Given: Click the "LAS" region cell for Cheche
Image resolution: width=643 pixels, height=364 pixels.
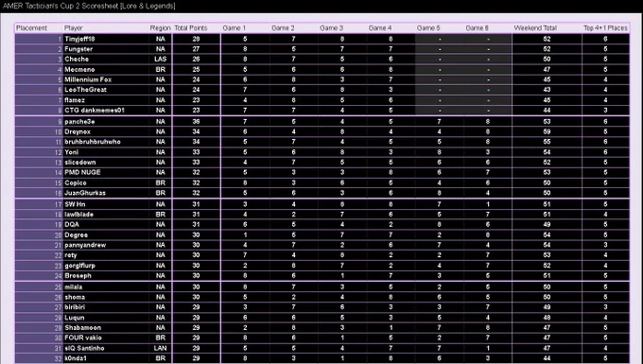Looking at the screenshot, I should pyautogui.click(x=161, y=59).
